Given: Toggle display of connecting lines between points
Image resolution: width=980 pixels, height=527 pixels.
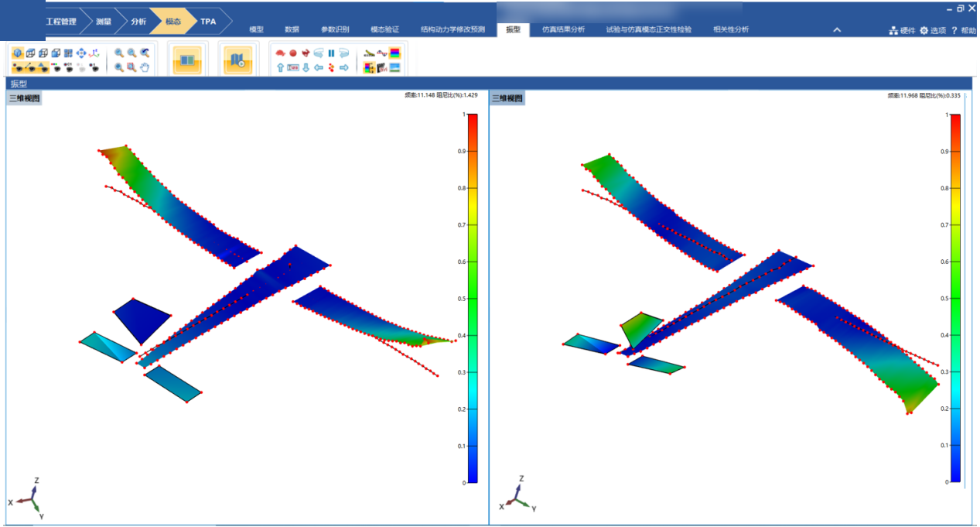Looking at the screenshot, I should coord(31,67).
